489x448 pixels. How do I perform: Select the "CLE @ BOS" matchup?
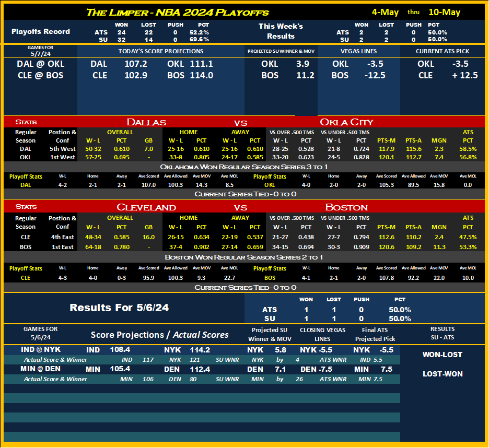(41, 75)
